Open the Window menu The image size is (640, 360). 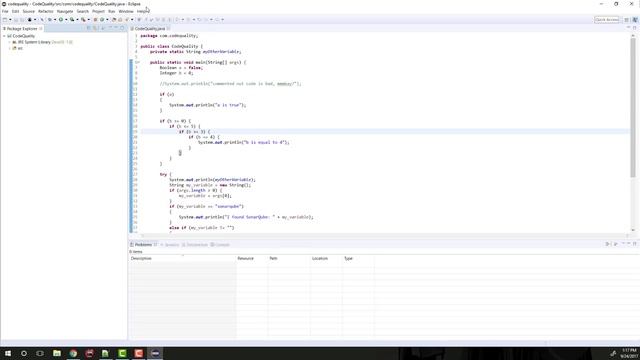126,11
